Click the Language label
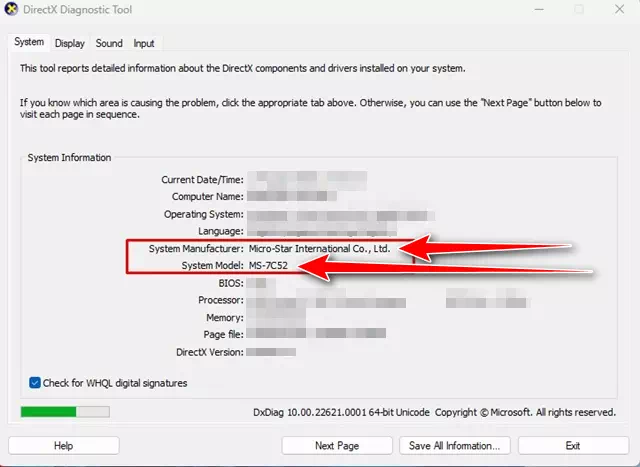 [221, 231]
